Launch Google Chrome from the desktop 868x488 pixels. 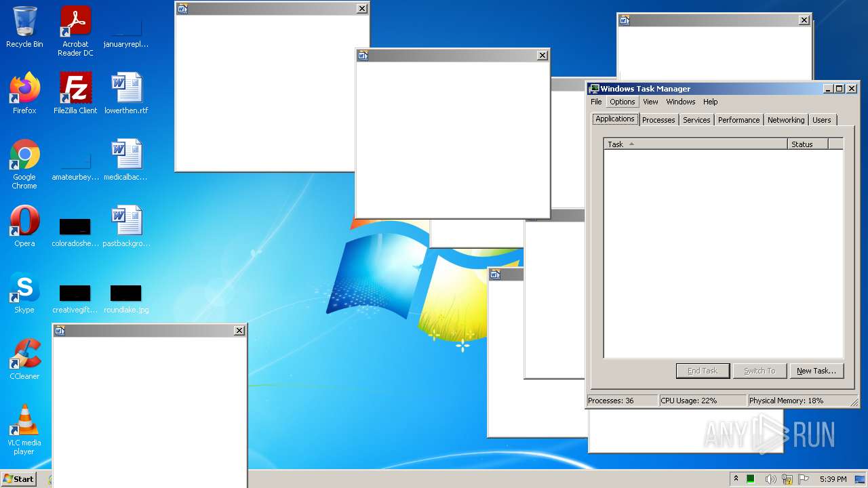(x=24, y=164)
